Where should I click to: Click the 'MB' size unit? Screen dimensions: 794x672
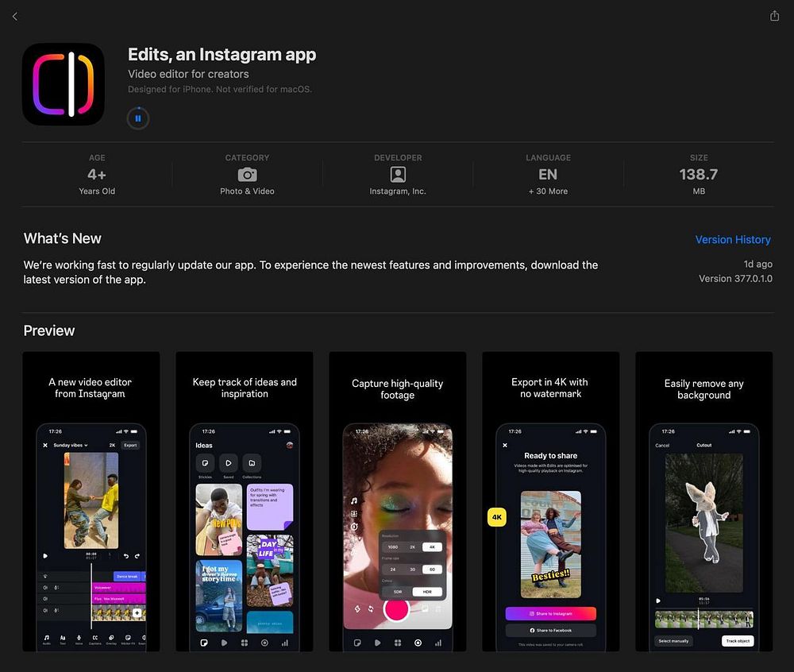tap(699, 191)
